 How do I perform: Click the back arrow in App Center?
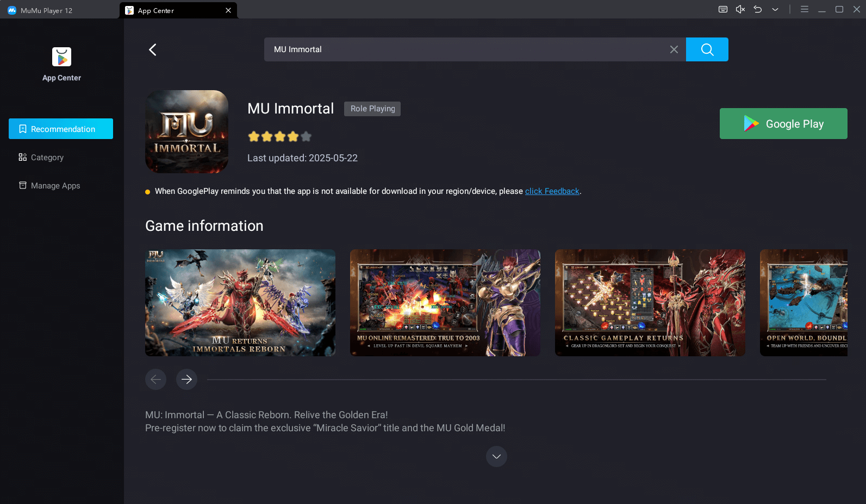[153, 49]
